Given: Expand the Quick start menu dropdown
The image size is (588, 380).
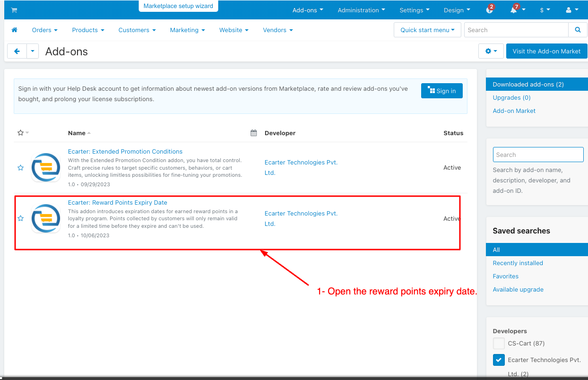Looking at the screenshot, I should 427,30.
